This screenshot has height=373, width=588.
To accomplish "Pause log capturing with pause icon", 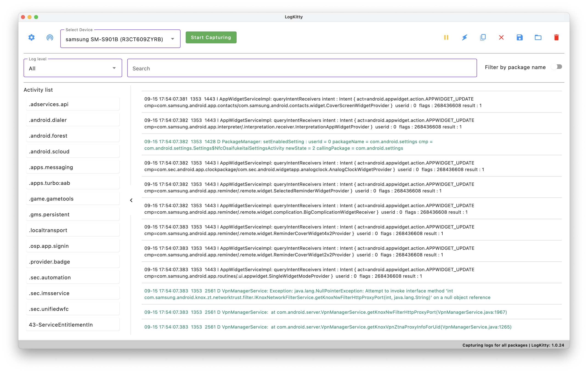I will (x=446, y=37).
